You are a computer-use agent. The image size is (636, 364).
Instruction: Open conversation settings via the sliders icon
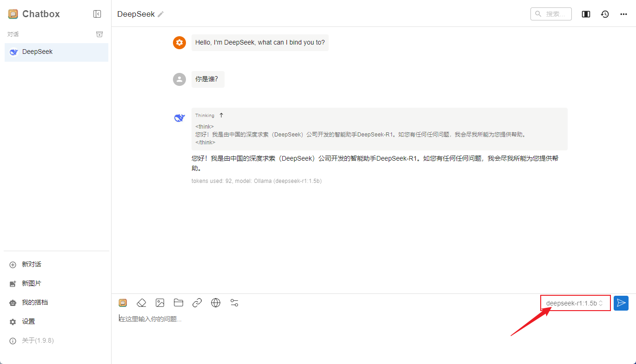(234, 303)
